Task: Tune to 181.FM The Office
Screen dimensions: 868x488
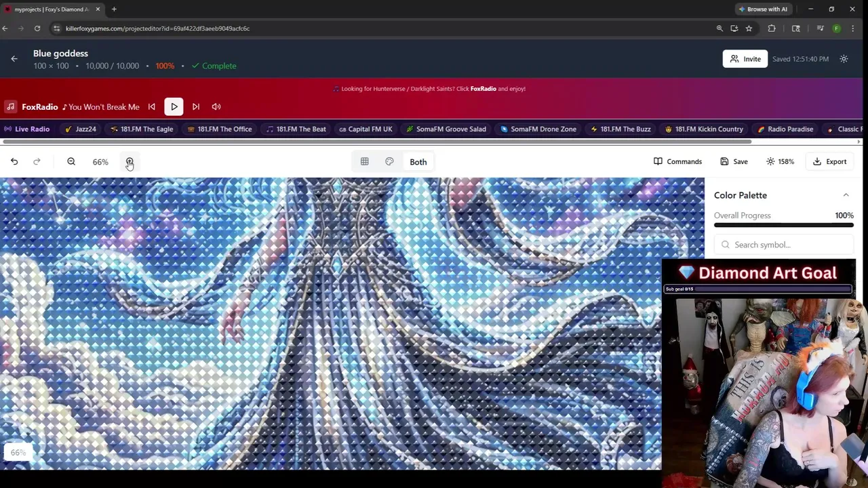Action: tap(220, 129)
